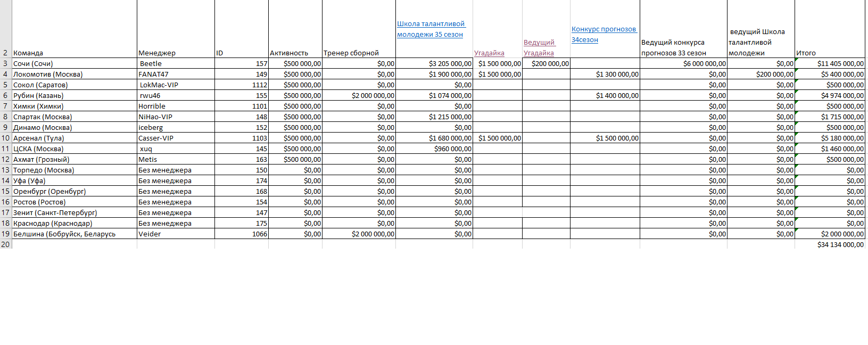This screenshot has width=868, height=345.
Task: Select the $6 000 000,00 cell in Сочи row
Action: coord(704,63)
